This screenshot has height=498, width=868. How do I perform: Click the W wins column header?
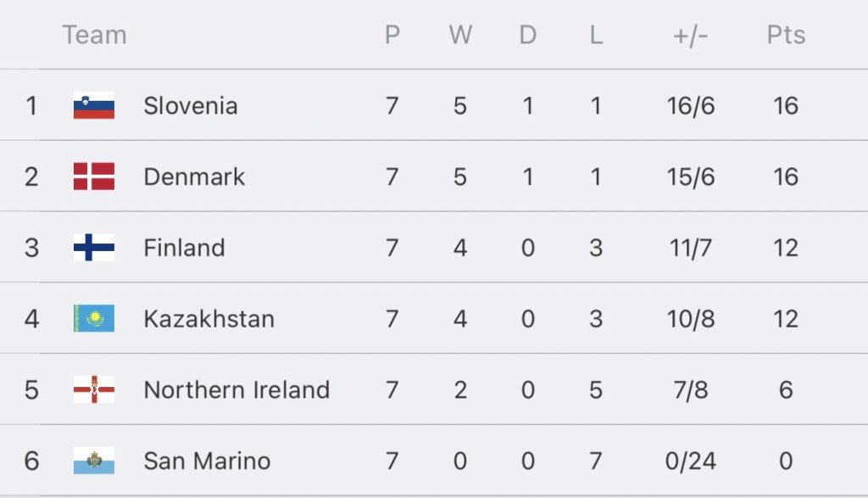tap(460, 35)
